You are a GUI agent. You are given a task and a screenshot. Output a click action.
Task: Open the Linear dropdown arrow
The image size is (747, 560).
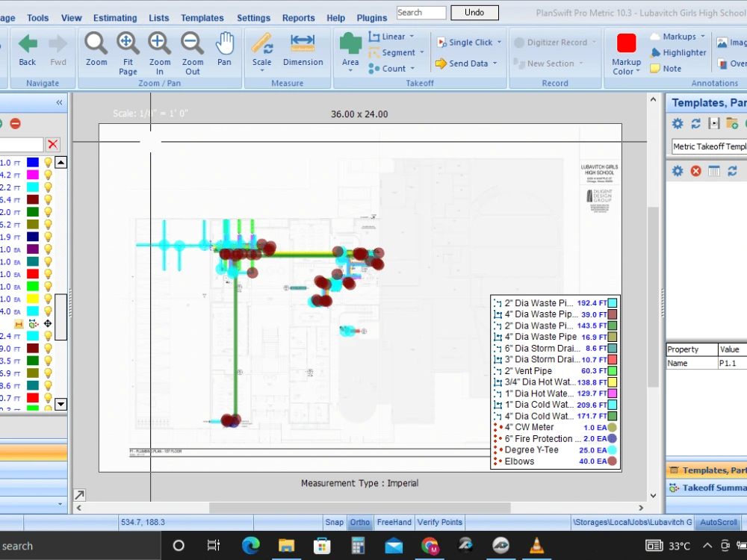point(412,37)
